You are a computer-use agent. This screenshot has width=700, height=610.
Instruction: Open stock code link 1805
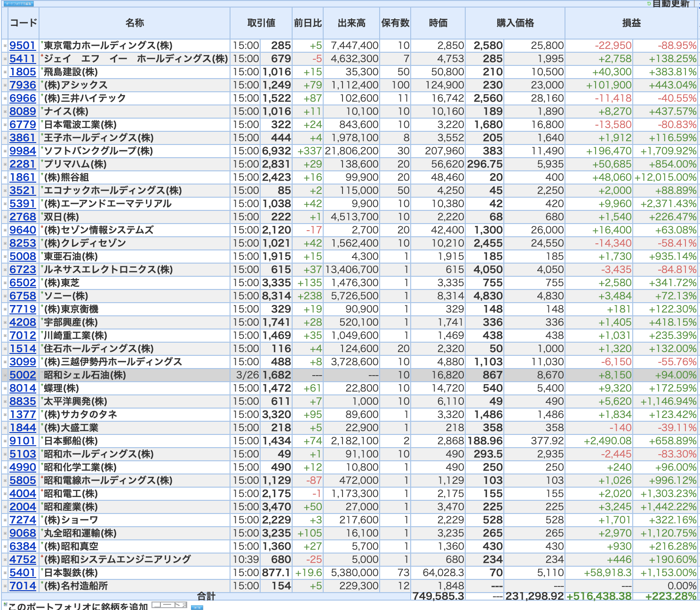point(23,72)
